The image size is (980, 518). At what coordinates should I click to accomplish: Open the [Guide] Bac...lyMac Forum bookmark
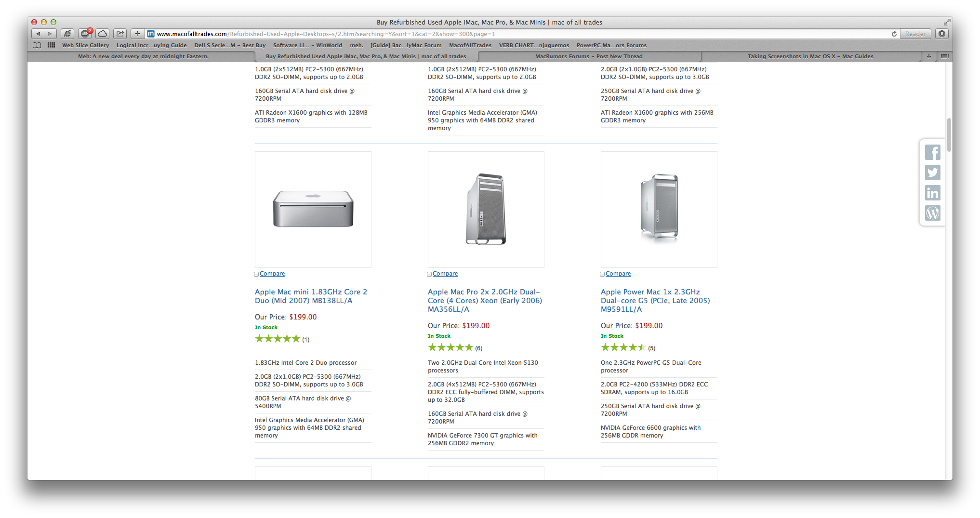pos(406,45)
